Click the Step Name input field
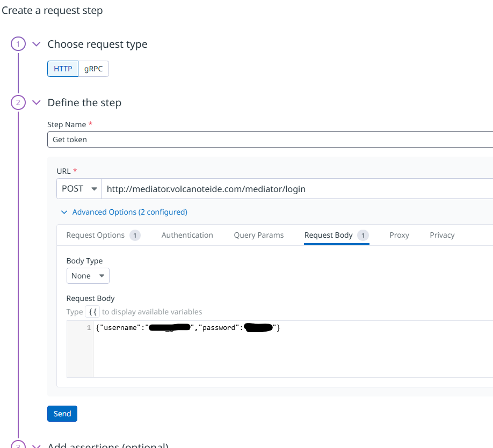This screenshot has width=493, height=448. [269, 139]
